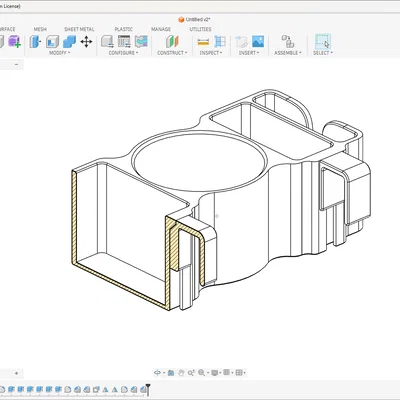Viewport: 400px width, 400px height.
Task: Open the MANAGE tab
Action: (x=161, y=29)
